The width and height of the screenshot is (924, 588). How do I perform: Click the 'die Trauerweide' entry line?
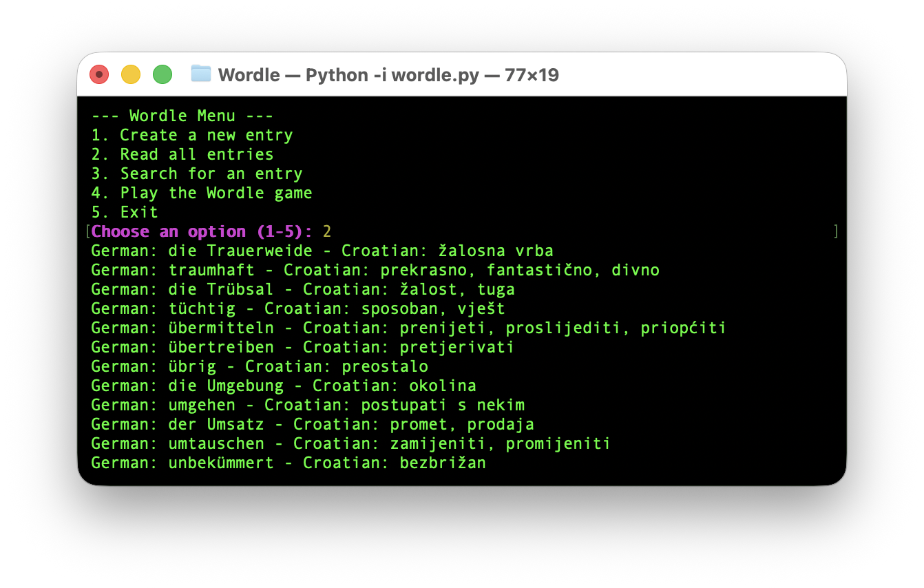pos(240,251)
